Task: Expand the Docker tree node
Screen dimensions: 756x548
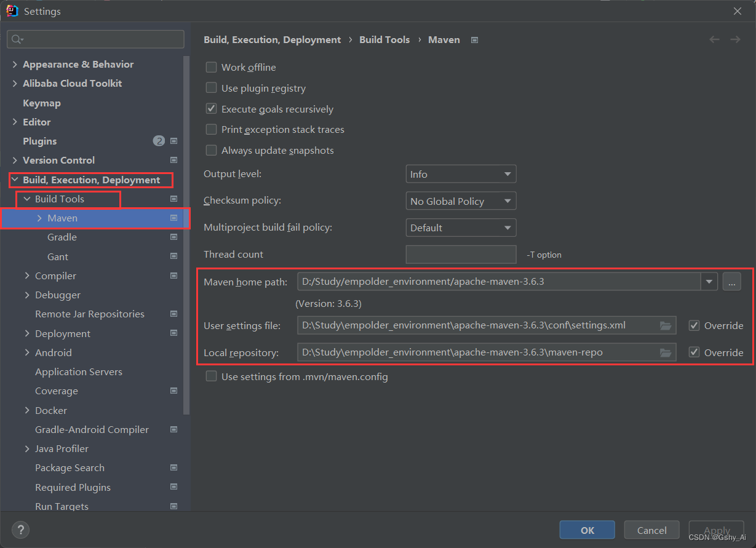Action: pos(27,410)
